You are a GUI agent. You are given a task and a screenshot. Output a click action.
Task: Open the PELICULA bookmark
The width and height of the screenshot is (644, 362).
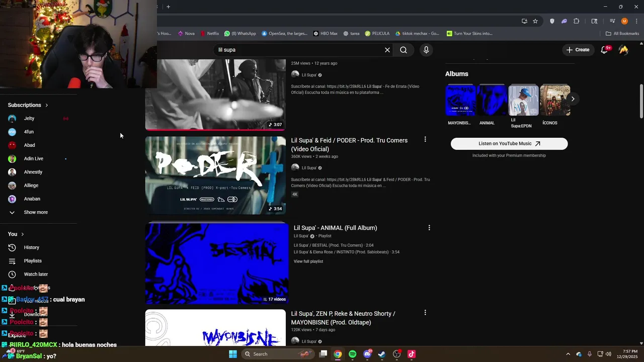click(x=377, y=34)
